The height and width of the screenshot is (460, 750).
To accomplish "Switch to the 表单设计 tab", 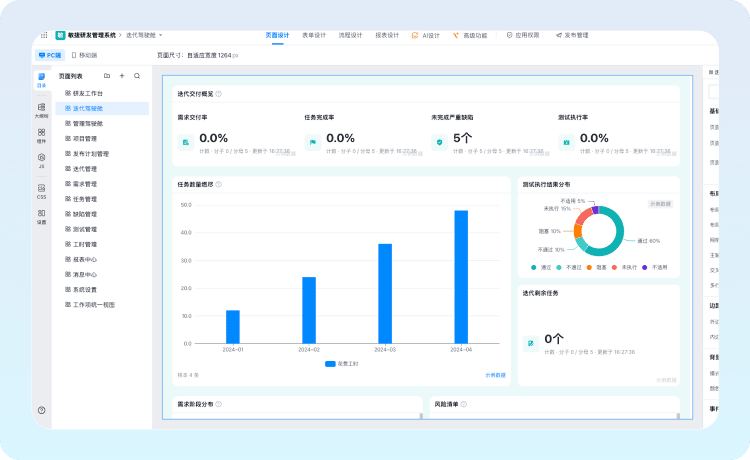I will click(314, 35).
